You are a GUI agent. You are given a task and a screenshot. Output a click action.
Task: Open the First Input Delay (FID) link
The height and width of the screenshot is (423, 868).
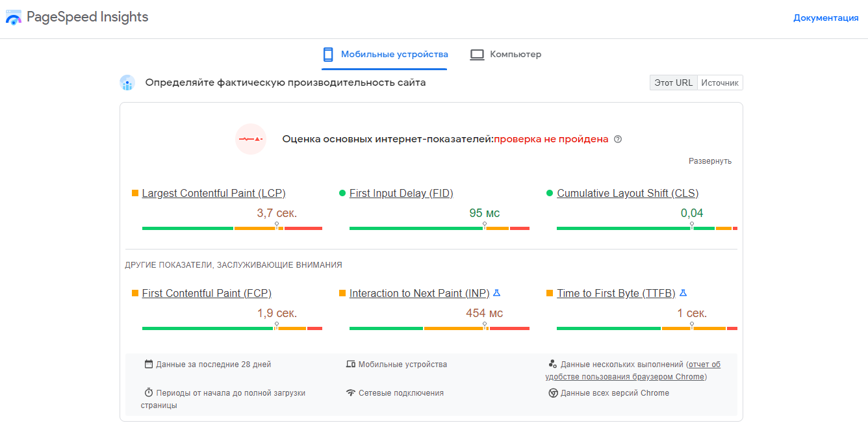(401, 193)
